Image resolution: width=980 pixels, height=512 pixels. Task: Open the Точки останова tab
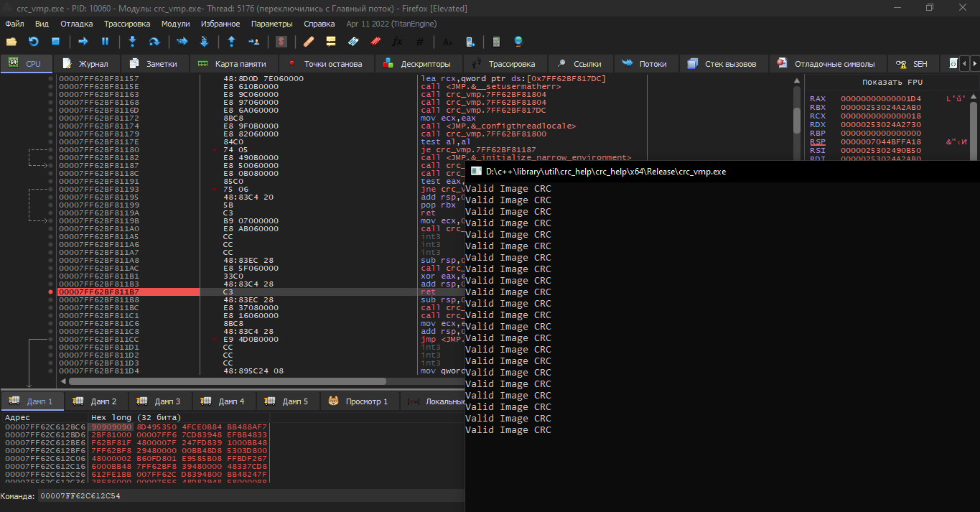(x=326, y=64)
